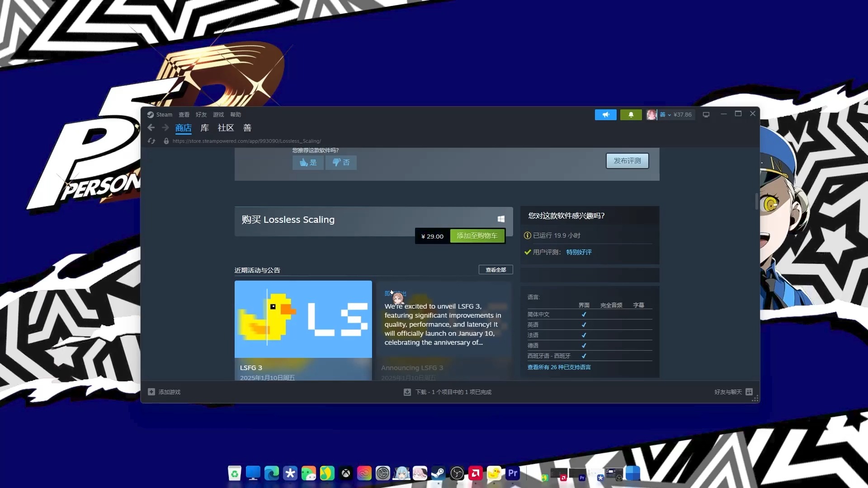Click the Steam store navigation icon
This screenshot has height=488, width=868.
183,127
